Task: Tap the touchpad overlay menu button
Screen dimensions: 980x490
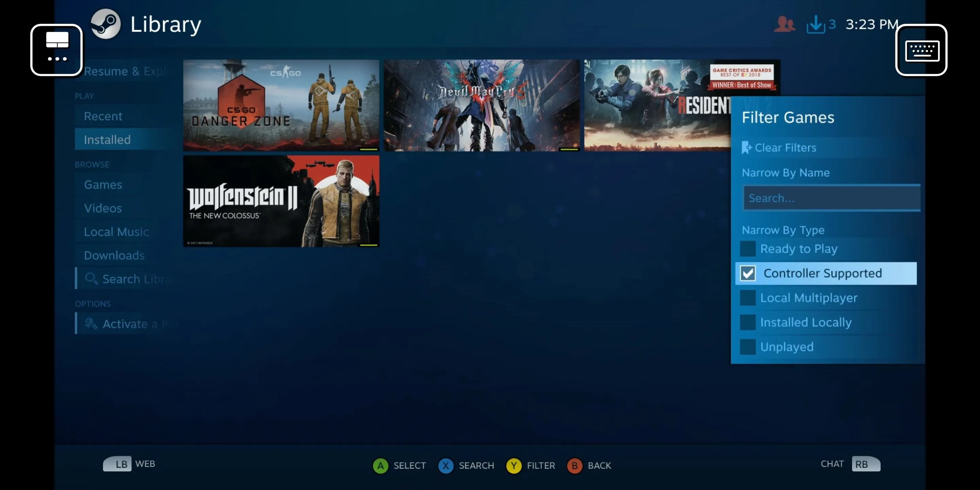Action: (x=57, y=50)
